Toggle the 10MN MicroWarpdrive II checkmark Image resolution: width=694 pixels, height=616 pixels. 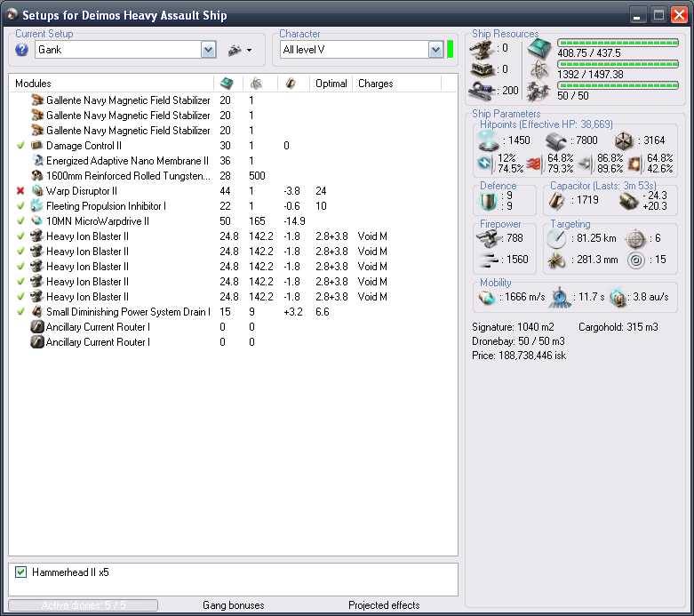pos(20,221)
